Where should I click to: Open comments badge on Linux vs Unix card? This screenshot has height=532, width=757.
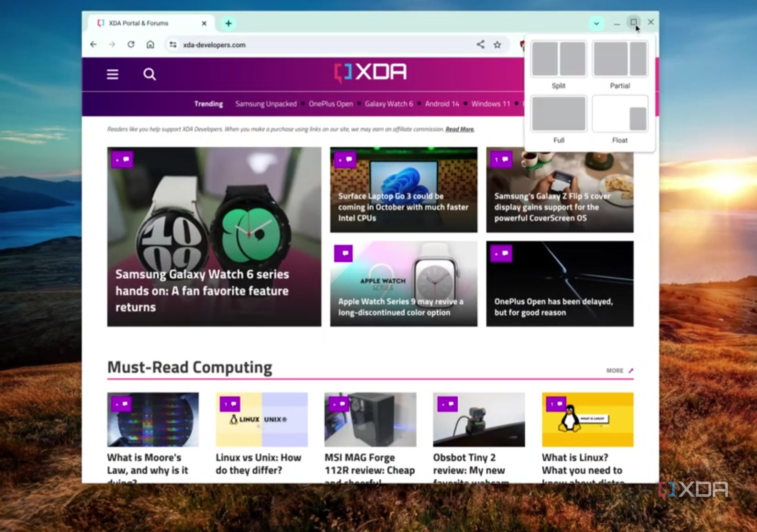tap(230, 404)
